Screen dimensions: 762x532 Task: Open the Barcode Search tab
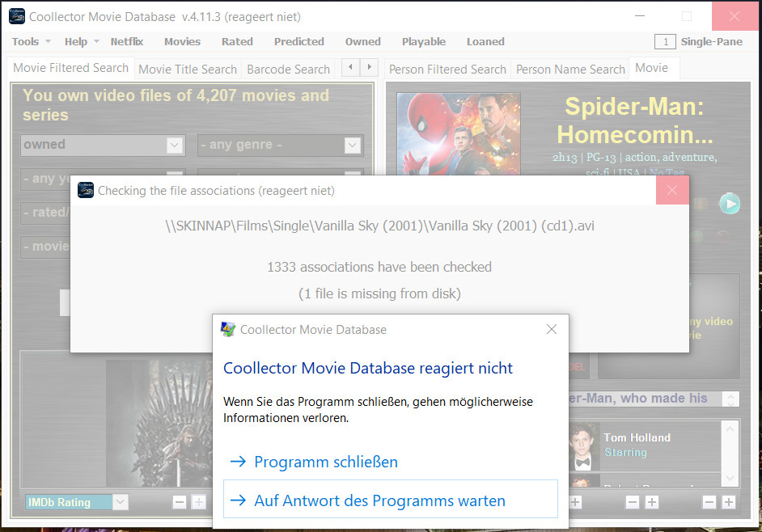[288, 70]
